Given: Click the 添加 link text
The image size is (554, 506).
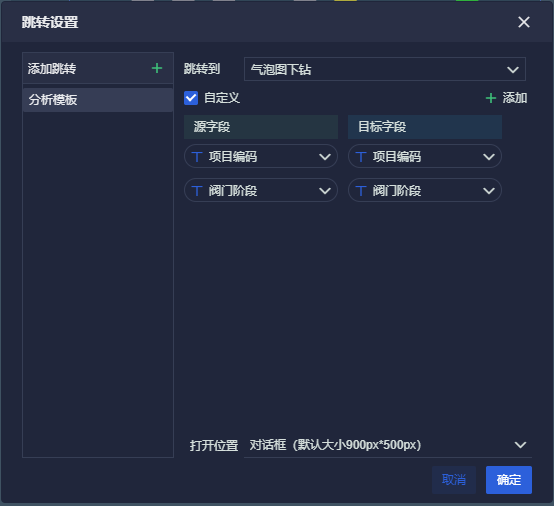Looking at the screenshot, I should click(515, 98).
